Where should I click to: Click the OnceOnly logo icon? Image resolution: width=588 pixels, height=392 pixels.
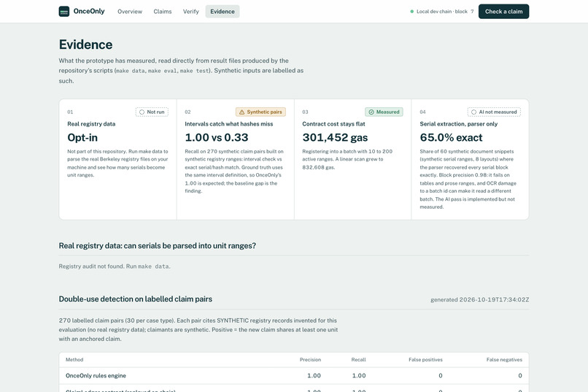tap(64, 11)
